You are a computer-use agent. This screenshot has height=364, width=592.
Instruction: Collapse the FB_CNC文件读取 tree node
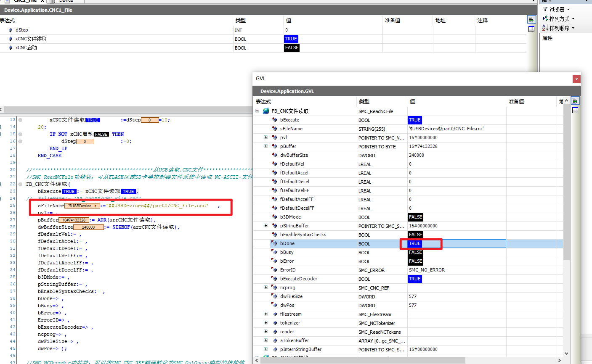tap(257, 111)
